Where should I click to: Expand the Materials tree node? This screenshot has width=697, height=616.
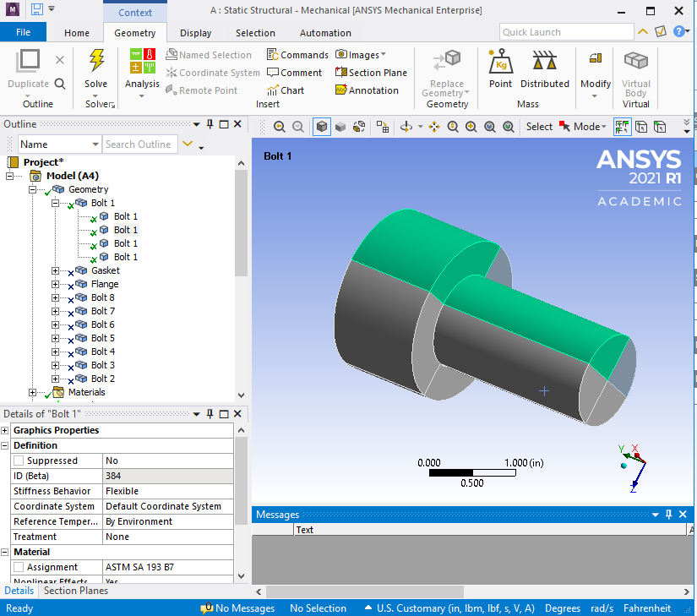point(33,392)
